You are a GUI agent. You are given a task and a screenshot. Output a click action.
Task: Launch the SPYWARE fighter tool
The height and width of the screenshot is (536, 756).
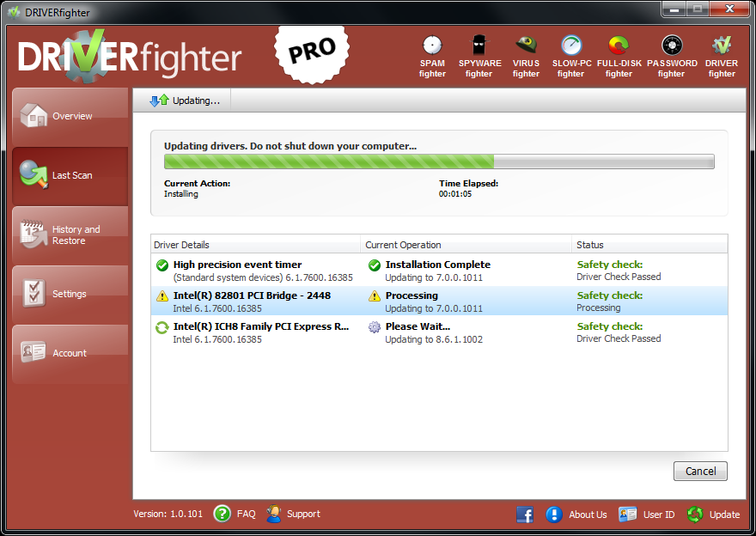tap(479, 46)
